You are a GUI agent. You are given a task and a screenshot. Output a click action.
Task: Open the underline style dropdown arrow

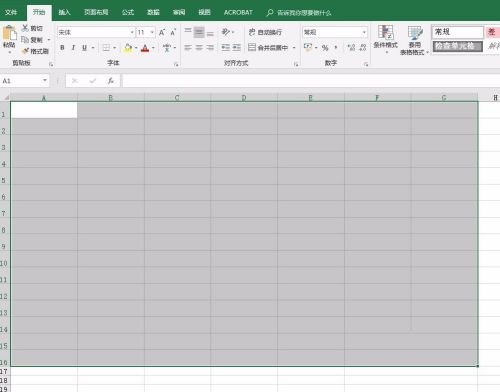[x=93, y=48]
